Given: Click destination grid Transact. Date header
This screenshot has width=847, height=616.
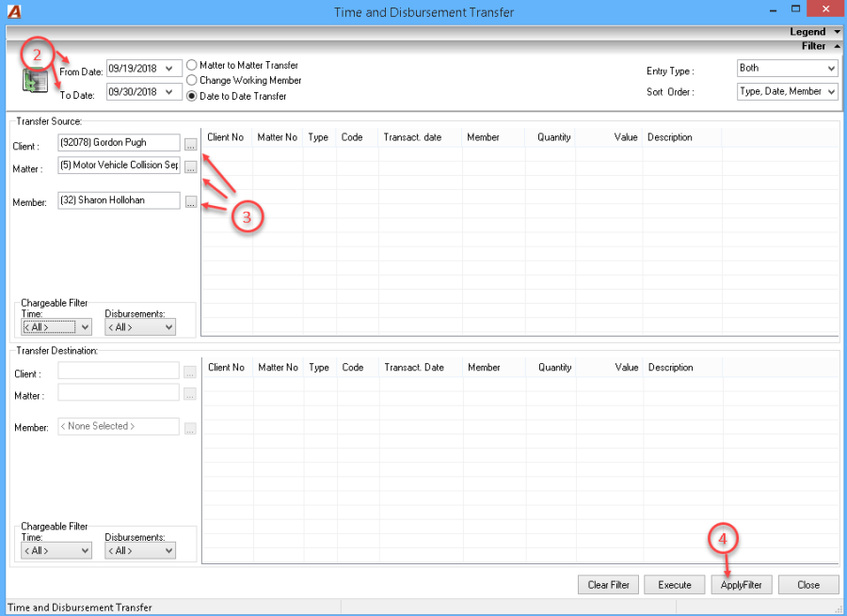Looking at the screenshot, I should [421, 367].
